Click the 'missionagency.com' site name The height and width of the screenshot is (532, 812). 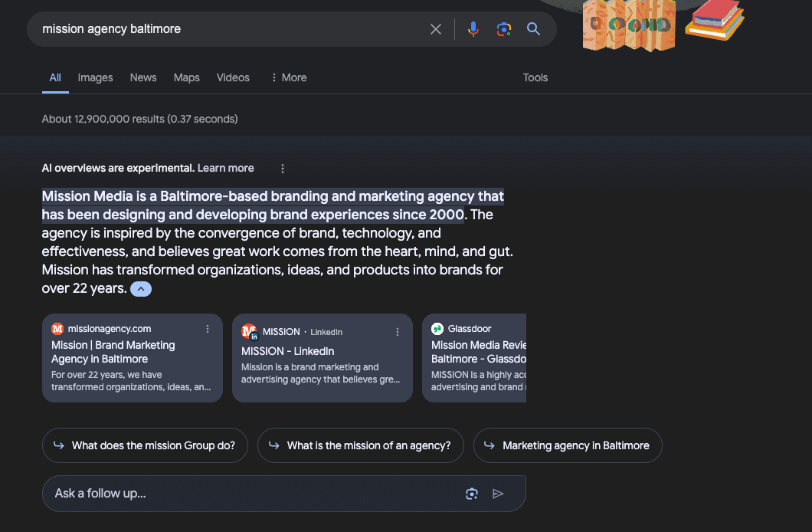[x=110, y=329]
